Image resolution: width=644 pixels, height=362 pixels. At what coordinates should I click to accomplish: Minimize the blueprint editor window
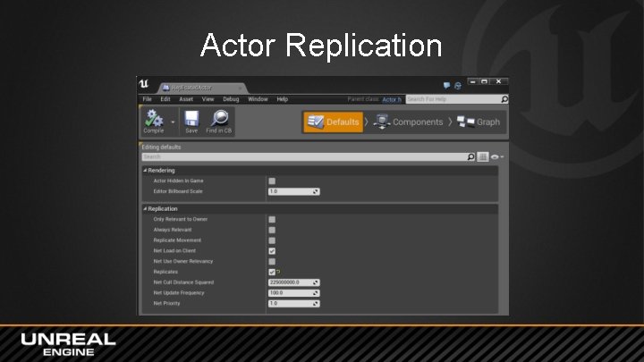click(473, 81)
